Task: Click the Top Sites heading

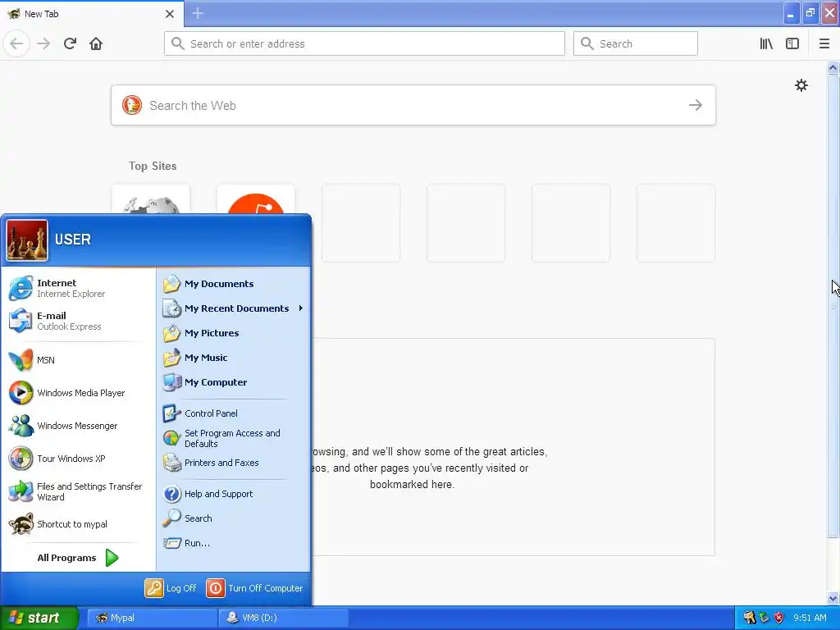Action: tap(153, 166)
